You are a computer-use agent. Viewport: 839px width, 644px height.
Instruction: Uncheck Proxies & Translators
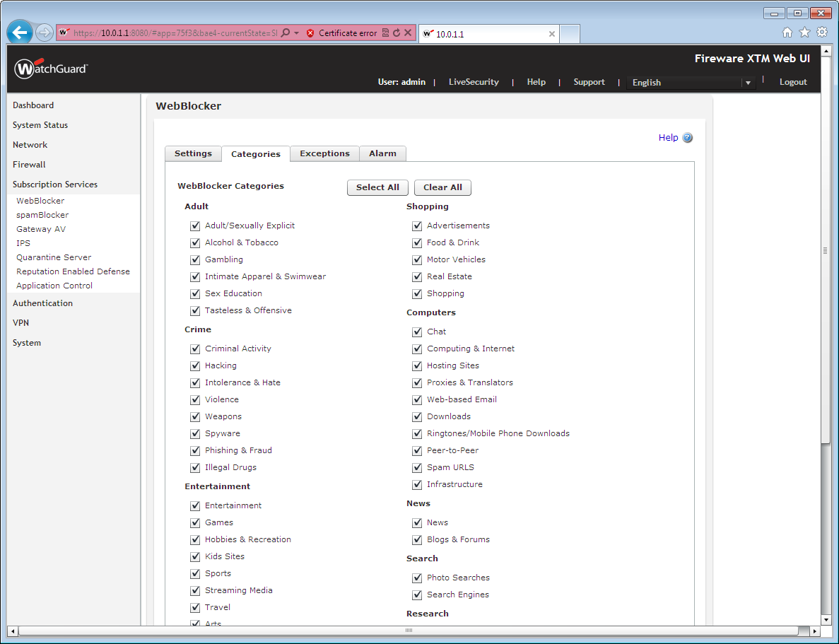pos(417,382)
